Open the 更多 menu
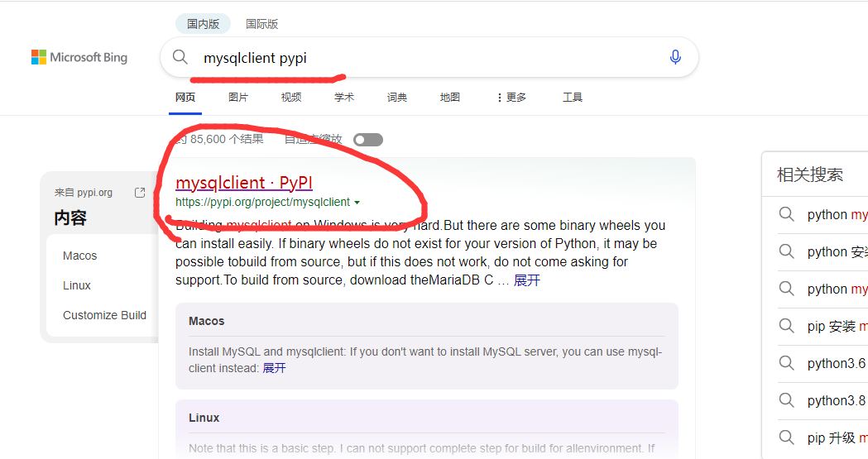Image resolution: width=868 pixels, height=459 pixels. [x=511, y=98]
